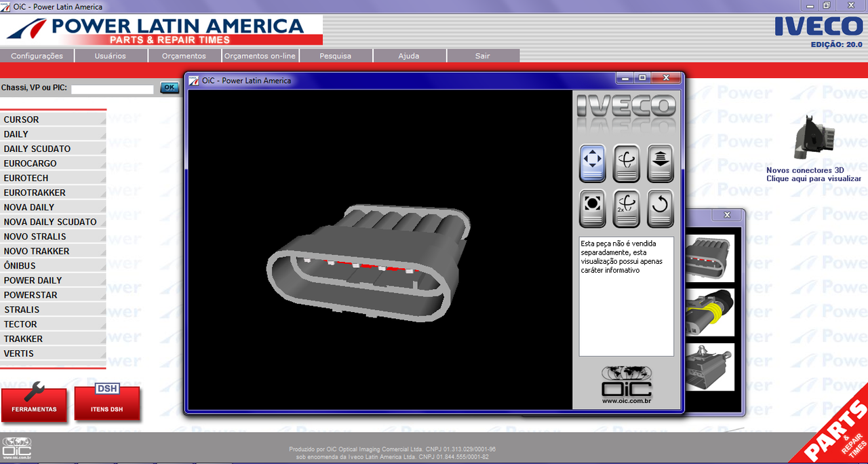
Task: Click the EDIÇÃO: 20.0 text
Action: pyautogui.click(x=837, y=44)
